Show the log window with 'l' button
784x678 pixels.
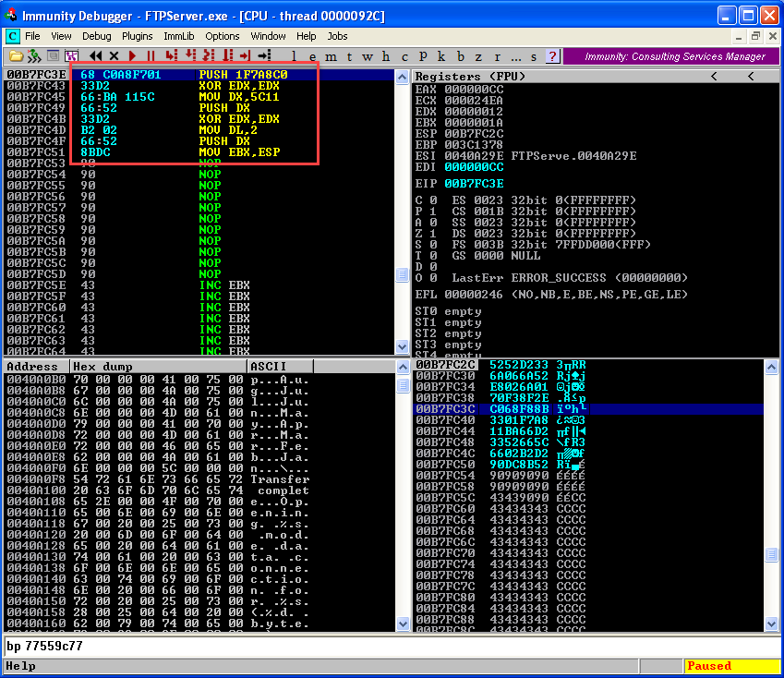pos(294,56)
